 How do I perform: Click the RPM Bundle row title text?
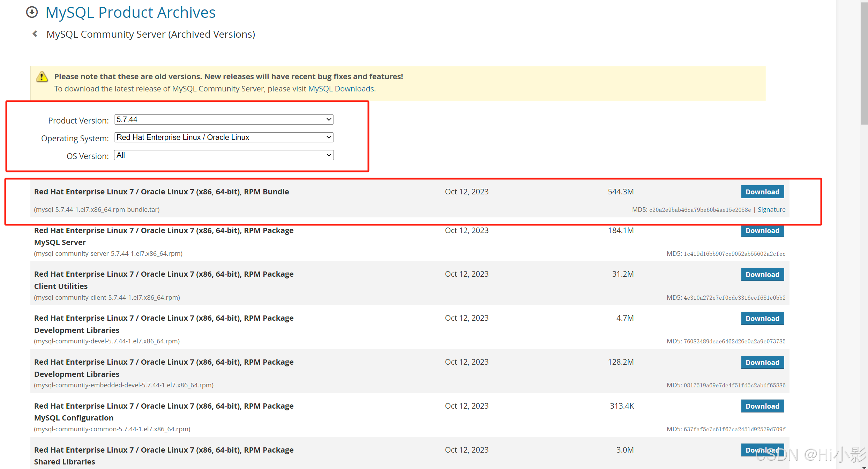point(162,192)
